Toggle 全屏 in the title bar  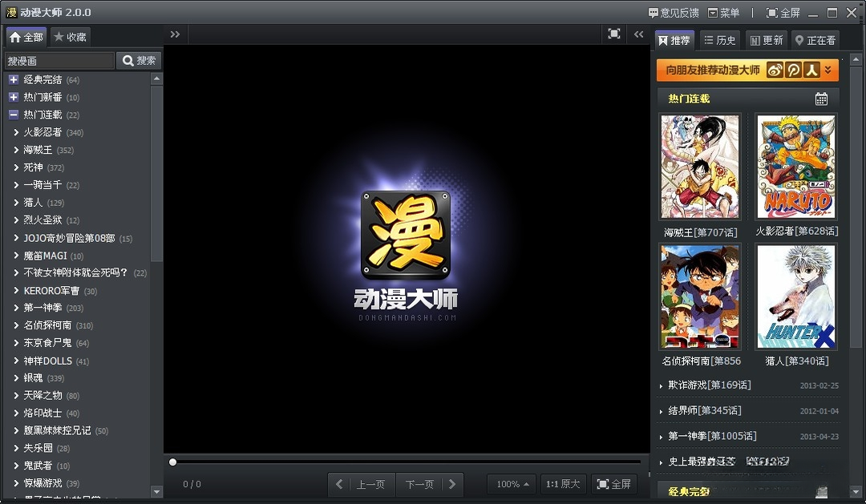point(783,13)
